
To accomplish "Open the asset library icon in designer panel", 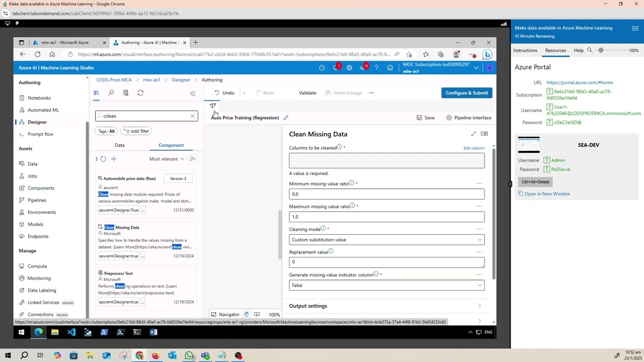I will tap(96, 93).
